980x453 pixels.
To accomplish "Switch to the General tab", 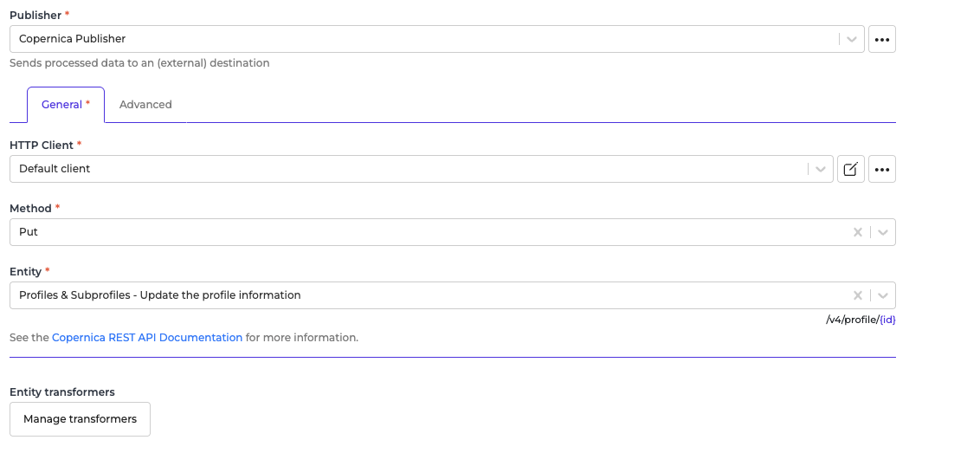I will (65, 105).
